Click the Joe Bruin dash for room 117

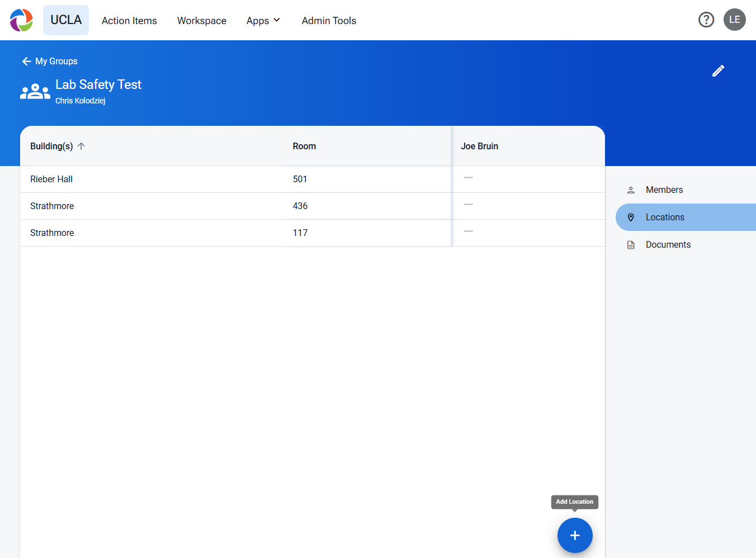469,231
